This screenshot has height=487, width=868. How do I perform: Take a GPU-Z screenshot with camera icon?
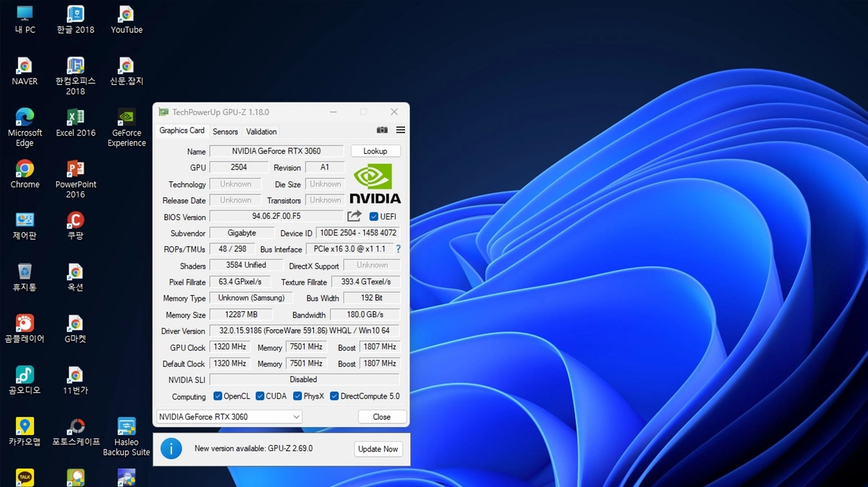pos(382,131)
